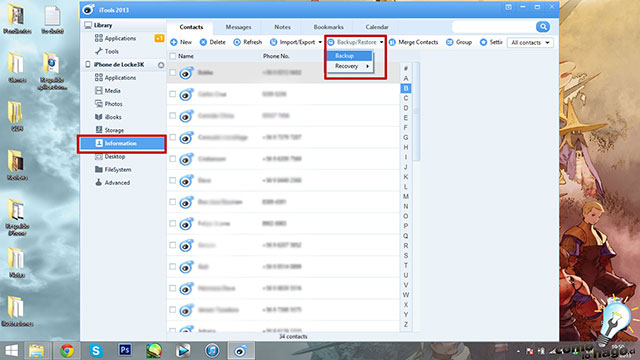This screenshot has height=360, width=640.
Task: Switch to the Calendar tab
Action: tap(377, 27)
